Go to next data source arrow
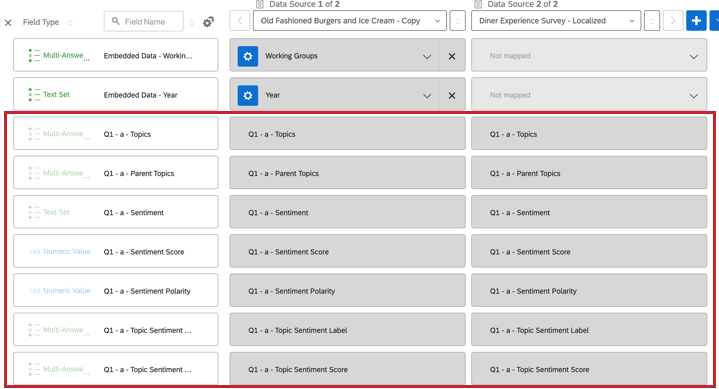This screenshot has height=389, width=719. [673, 21]
